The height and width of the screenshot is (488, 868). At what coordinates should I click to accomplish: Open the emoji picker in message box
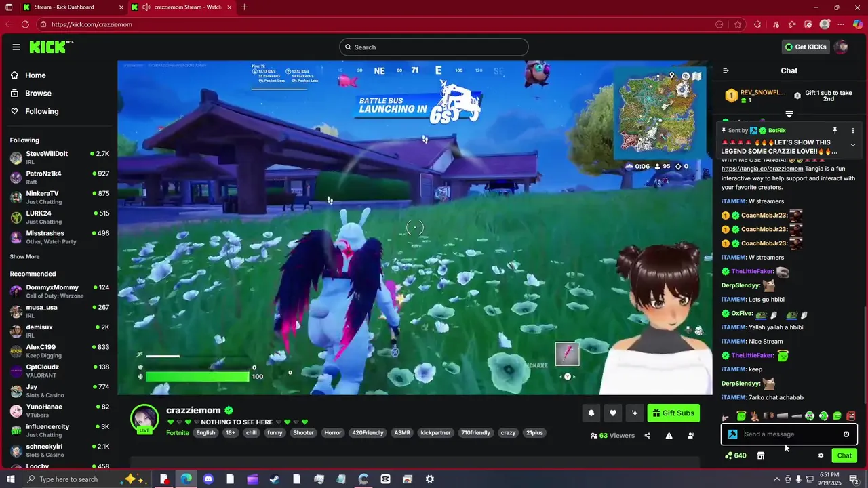coord(846,434)
